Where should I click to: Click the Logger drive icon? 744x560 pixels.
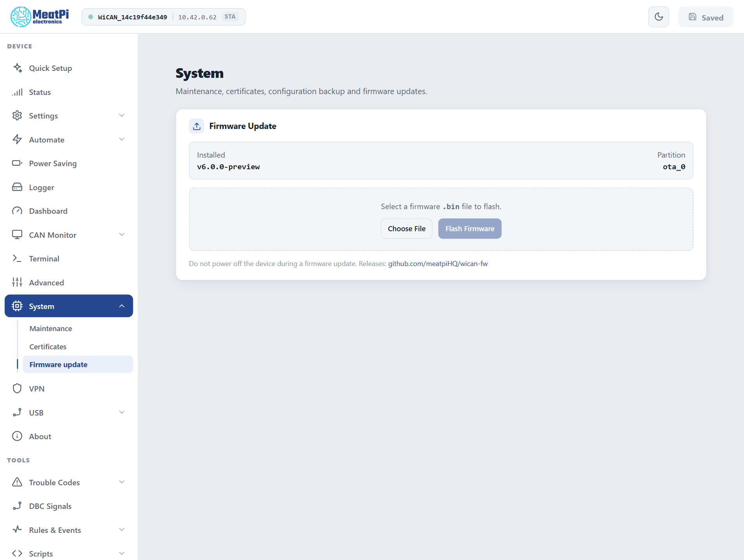pos(17,187)
